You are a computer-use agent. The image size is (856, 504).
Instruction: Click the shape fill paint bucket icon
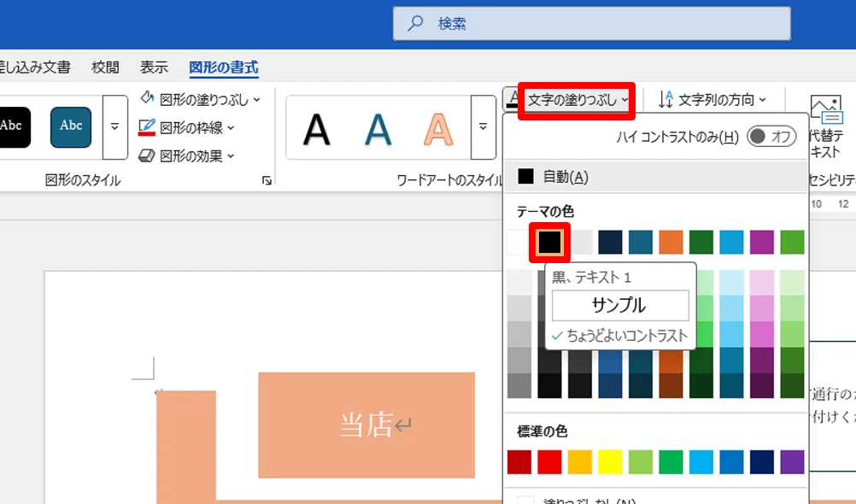pyautogui.click(x=147, y=98)
